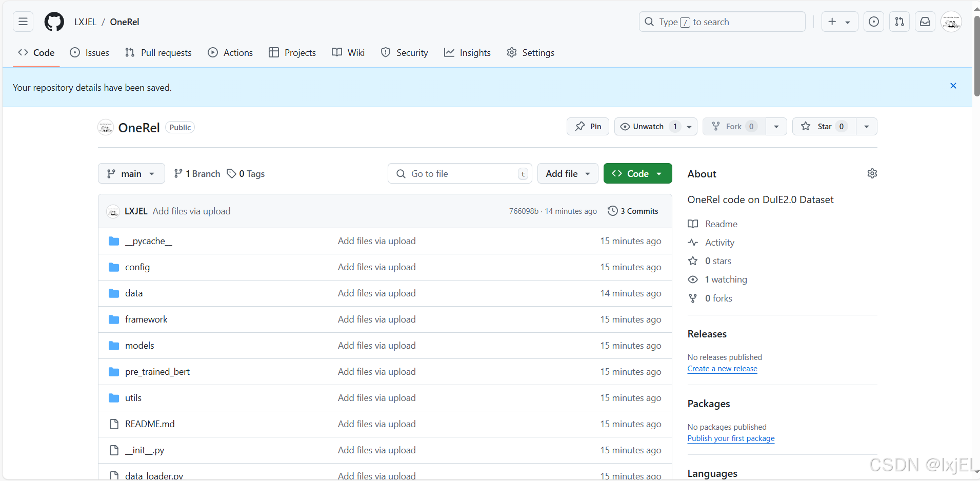
Task: Open the hamburger navigation menu
Action: (x=23, y=22)
